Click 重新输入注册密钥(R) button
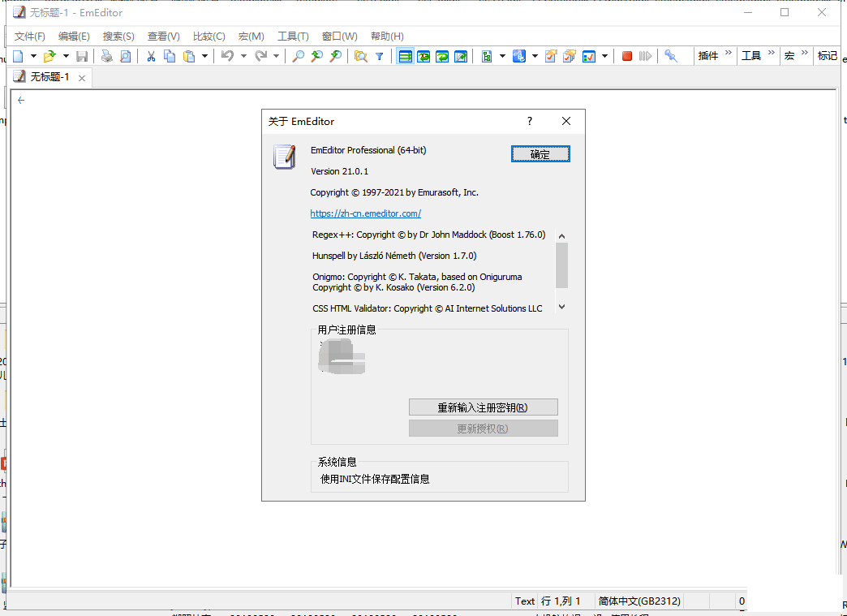This screenshot has height=616, width=847. coord(483,407)
